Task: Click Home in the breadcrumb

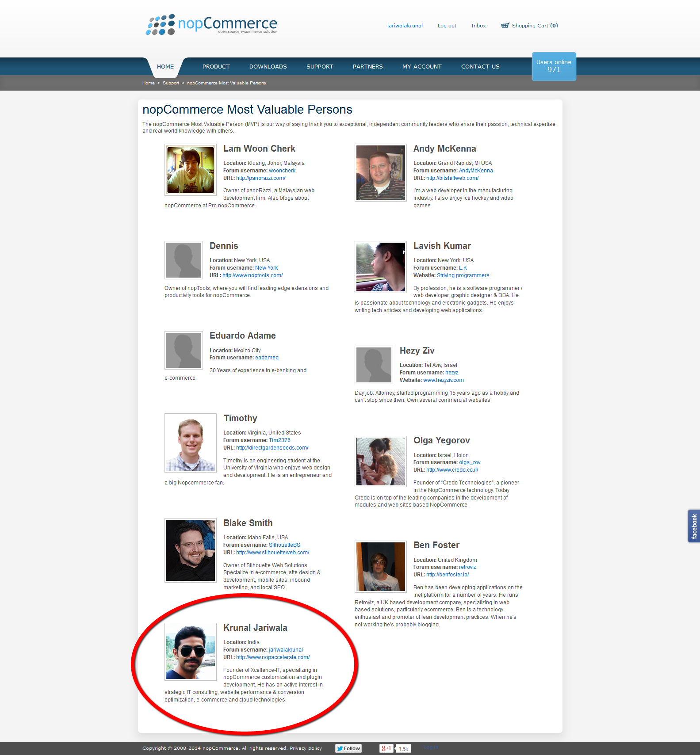Action: point(149,83)
